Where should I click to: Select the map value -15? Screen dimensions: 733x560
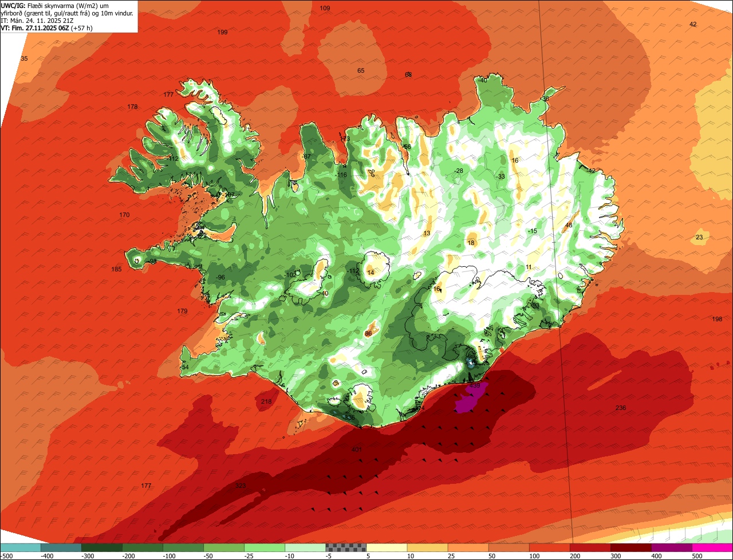pos(533,231)
